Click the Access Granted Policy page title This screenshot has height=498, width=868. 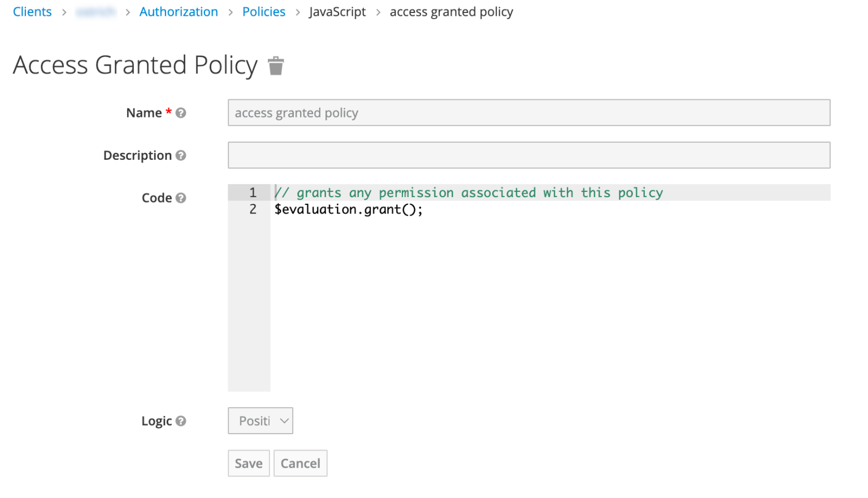(x=134, y=65)
